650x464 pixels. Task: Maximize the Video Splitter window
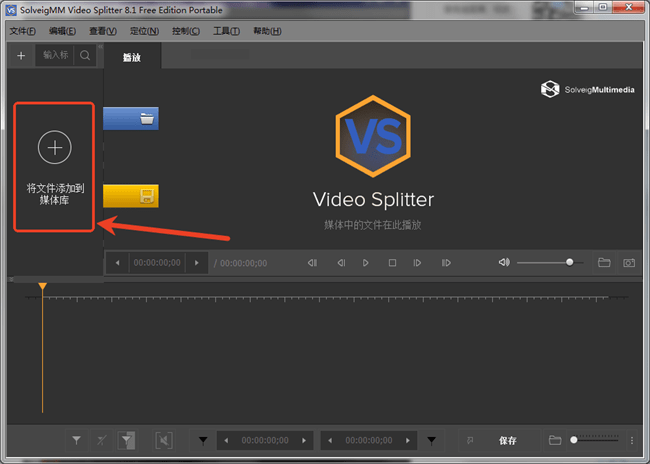(x=603, y=7)
